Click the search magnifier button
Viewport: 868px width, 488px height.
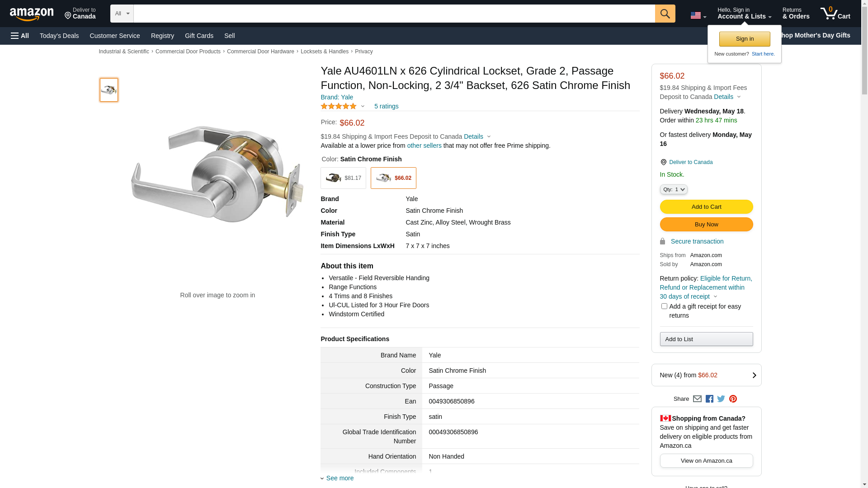pos(665,14)
